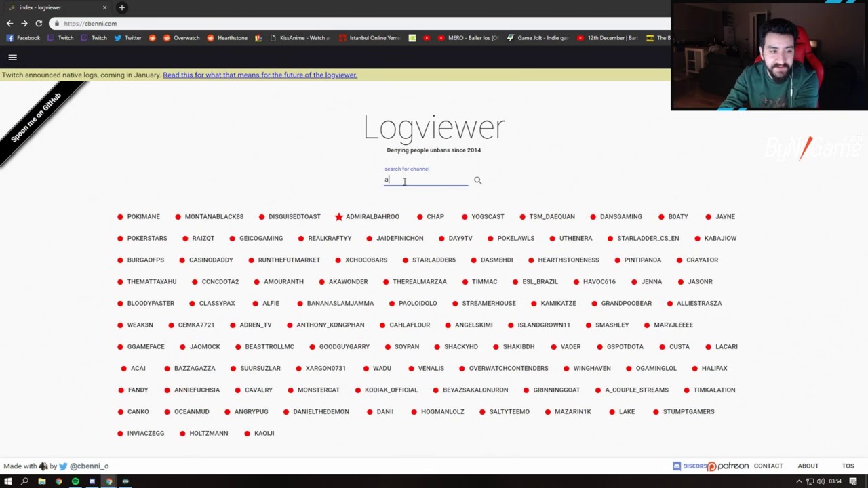The width and height of the screenshot is (868, 488).
Task: Click the Spoon me on GitHub ribbon
Action: point(37,117)
